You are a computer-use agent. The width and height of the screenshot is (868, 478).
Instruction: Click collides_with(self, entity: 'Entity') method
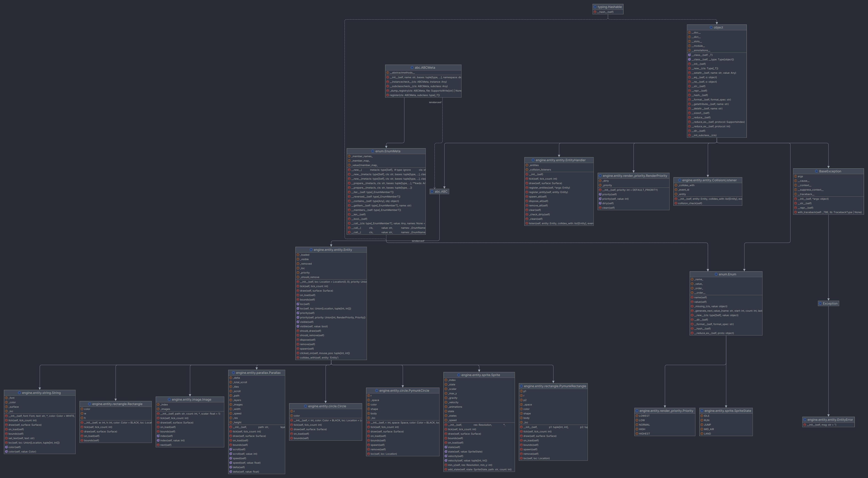[x=319, y=358]
